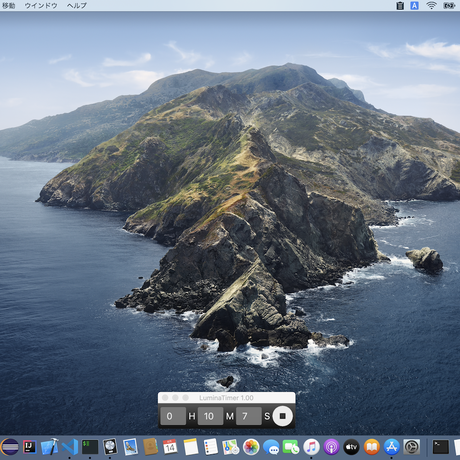Open Contacts from the Dock
The image size is (460, 460).
[x=150, y=447]
